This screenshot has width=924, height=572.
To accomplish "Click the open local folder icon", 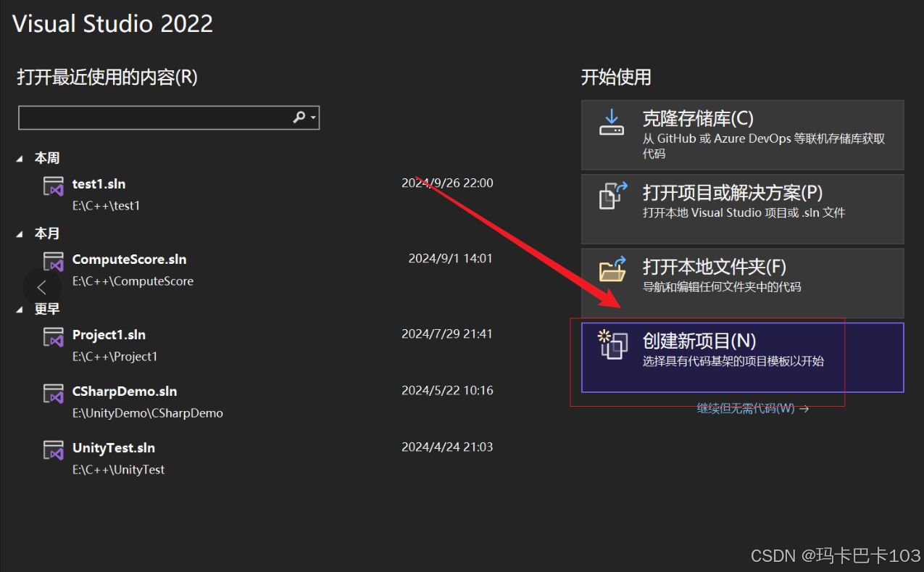I will (612, 270).
